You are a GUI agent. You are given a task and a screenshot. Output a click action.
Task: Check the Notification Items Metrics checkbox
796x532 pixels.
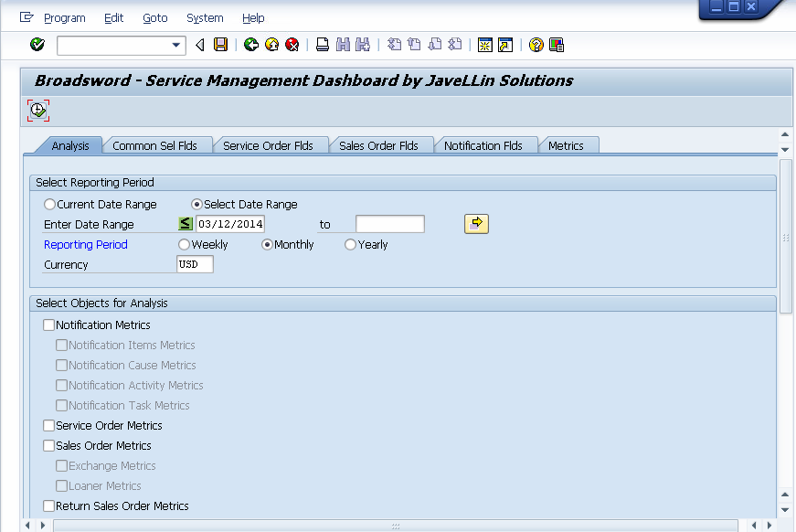pos(61,346)
